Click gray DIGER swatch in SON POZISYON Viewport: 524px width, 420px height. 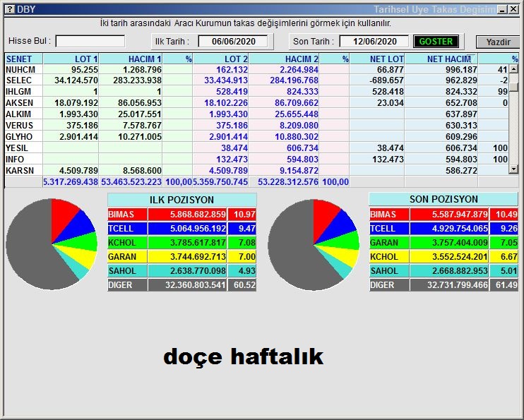(x=389, y=285)
